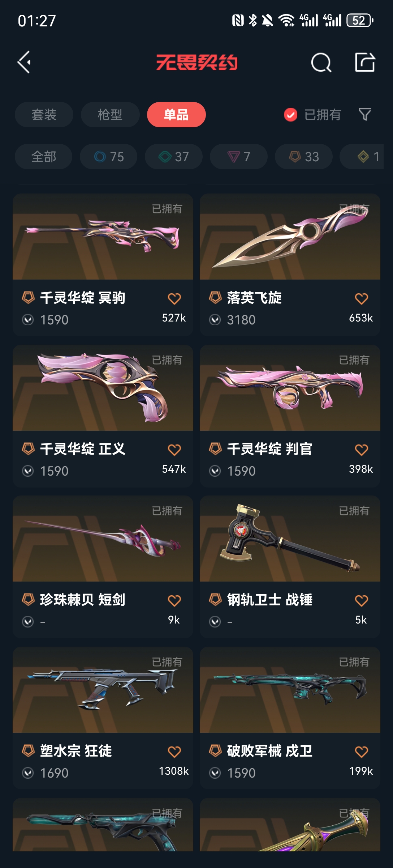Open the 千灵华绽 正义 pistol thumbnail

click(x=103, y=388)
